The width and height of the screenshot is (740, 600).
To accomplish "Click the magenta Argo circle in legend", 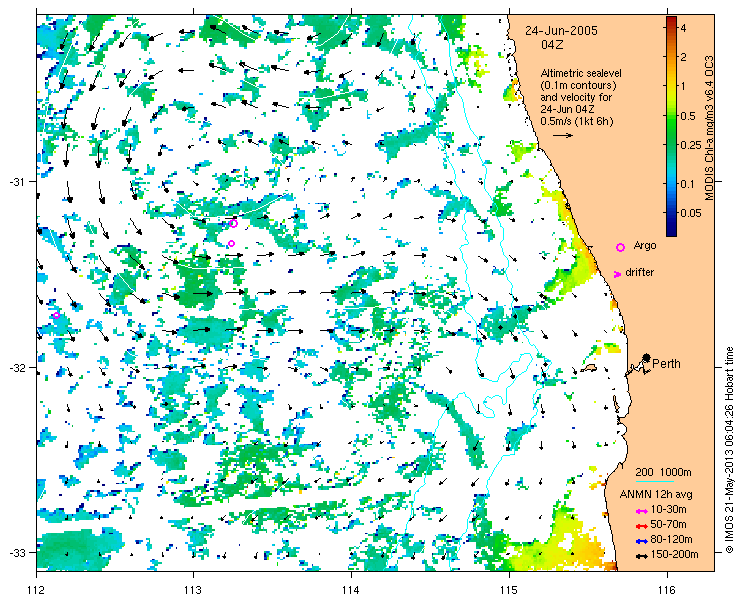I will point(621,247).
